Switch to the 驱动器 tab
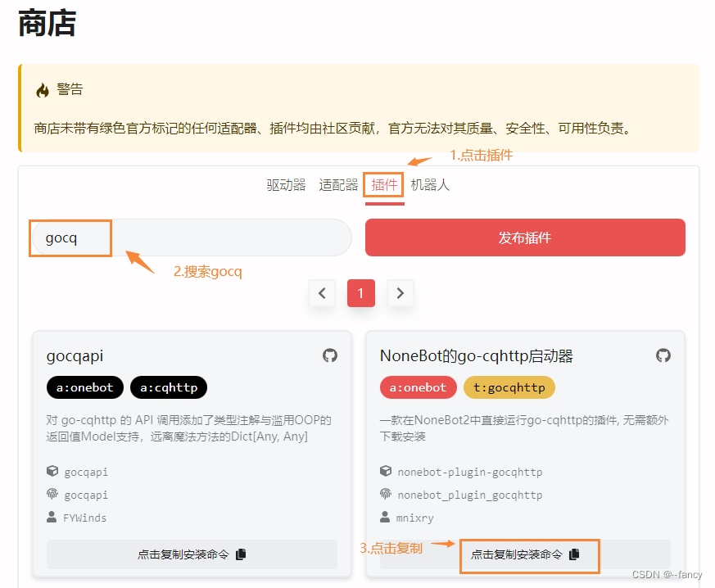Screen dimensions: 715x588 pyautogui.click(x=285, y=185)
